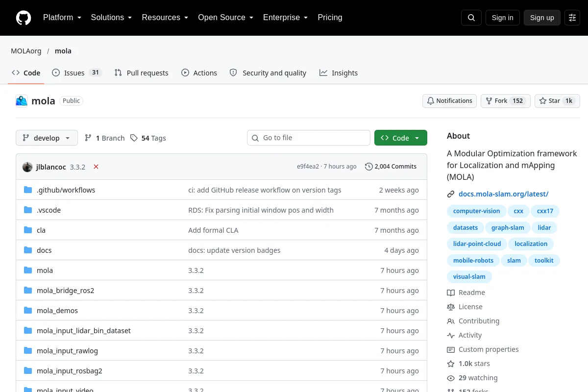Open the MOLAorg organization link
588x392 pixels.
point(26,51)
